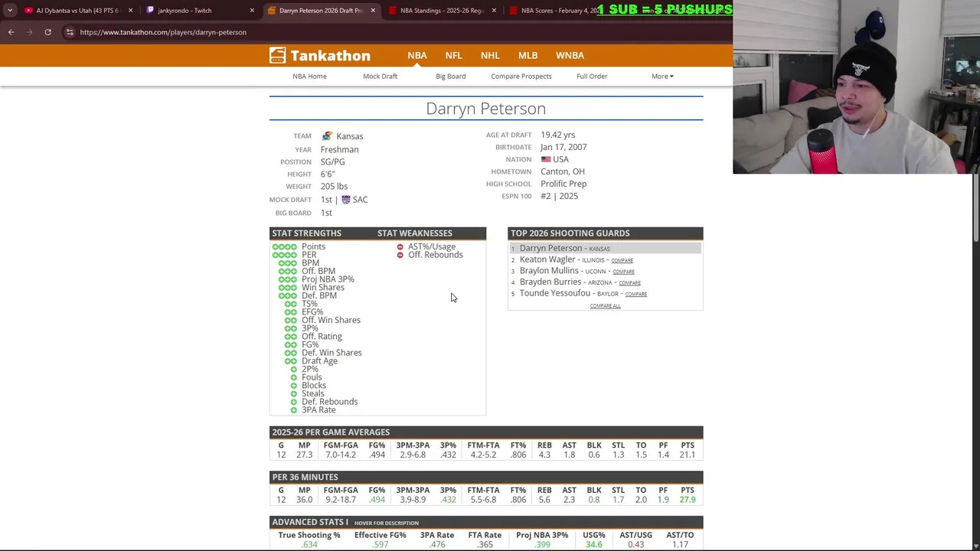Compare with Keaton Wagler
980x551 pixels.
pyautogui.click(x=622, y=260)
